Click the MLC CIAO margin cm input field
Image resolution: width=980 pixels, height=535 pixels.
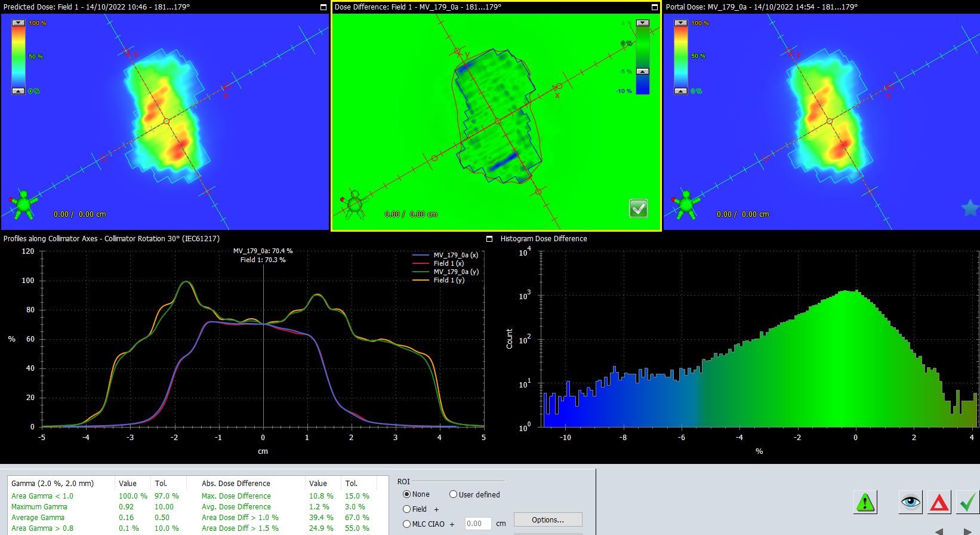point(478,524)
